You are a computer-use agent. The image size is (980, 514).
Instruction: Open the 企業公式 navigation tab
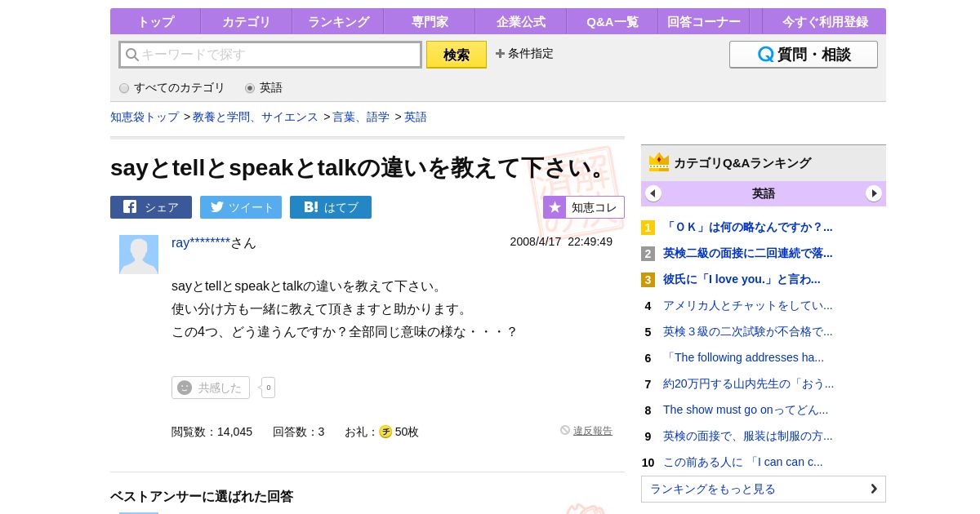coord(521,22)
